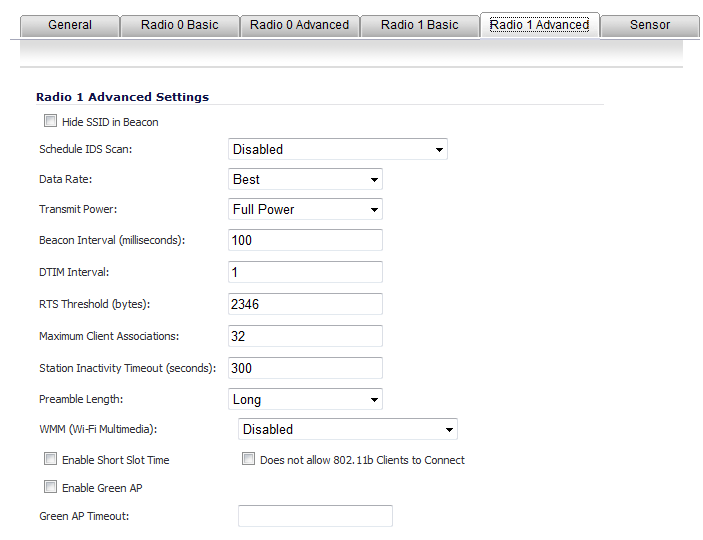This screenshot has width=703, height=540.
Task: Go to the Radio 1 Basic tab
Action: [x=420, y=26]
